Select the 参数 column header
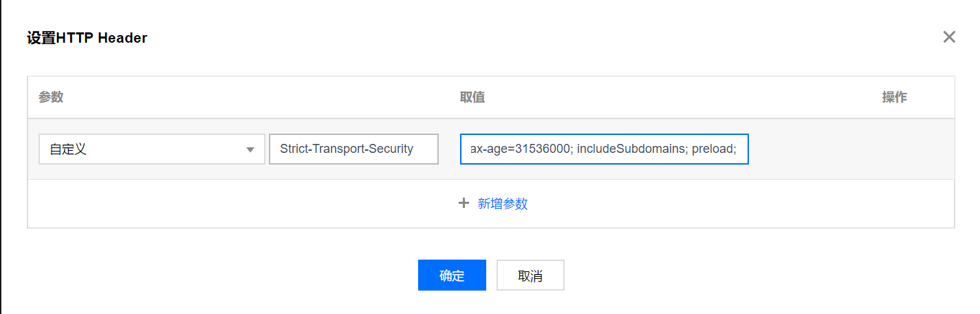This screenshot has width=980, height=314. pyautogui.click(x=51, y=97)
